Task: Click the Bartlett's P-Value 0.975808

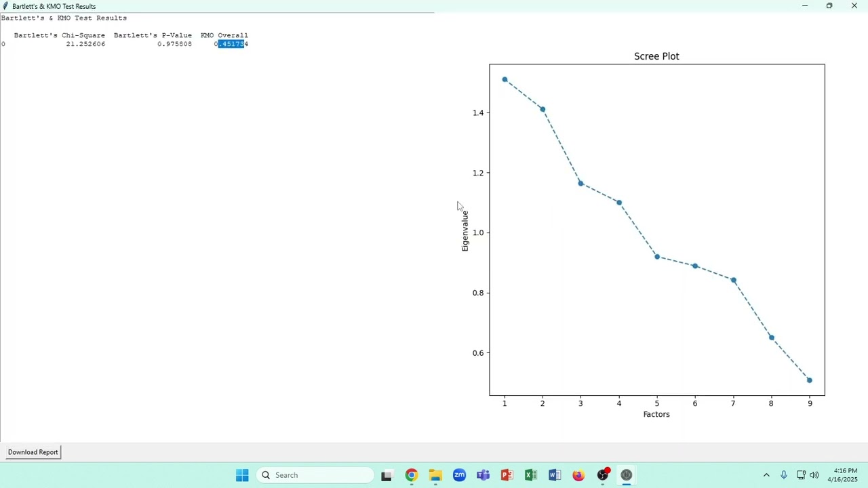Action: click(175, 44)
